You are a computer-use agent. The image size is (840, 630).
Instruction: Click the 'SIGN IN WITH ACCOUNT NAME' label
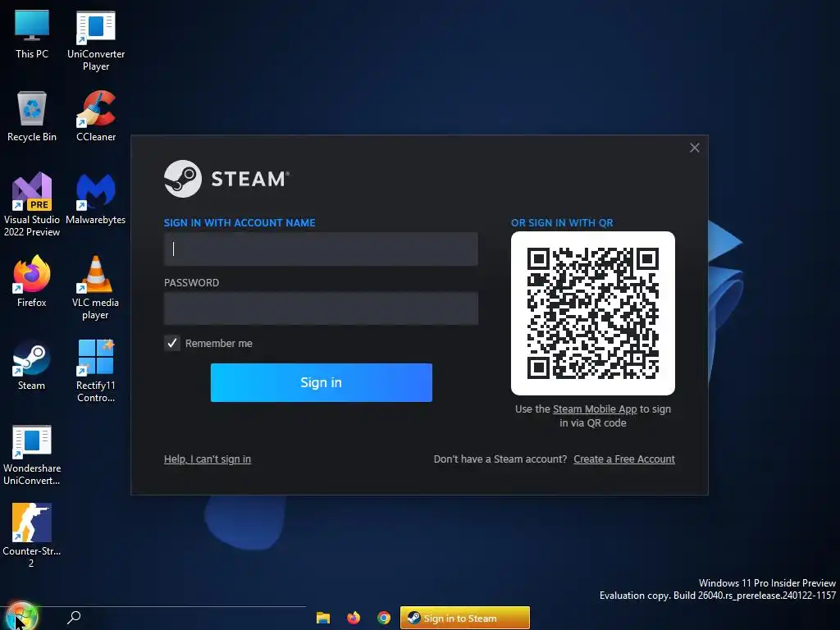(240, 223)
